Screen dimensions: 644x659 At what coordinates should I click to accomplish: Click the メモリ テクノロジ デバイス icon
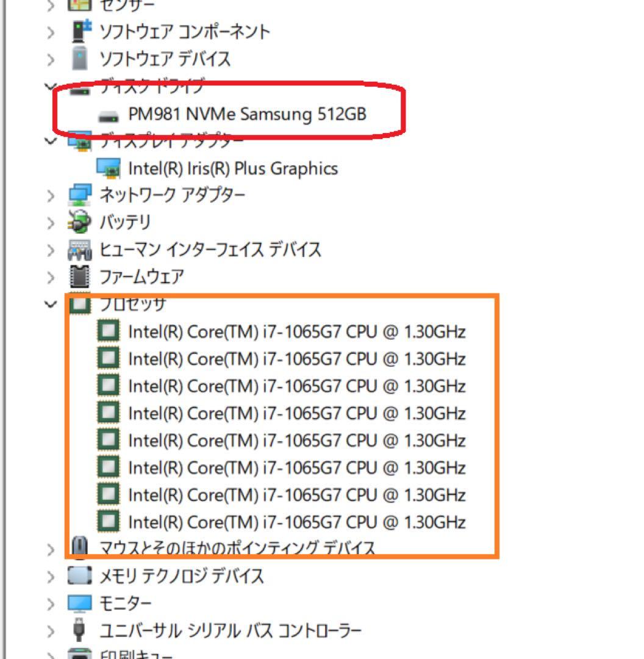(x=79, y=575)
